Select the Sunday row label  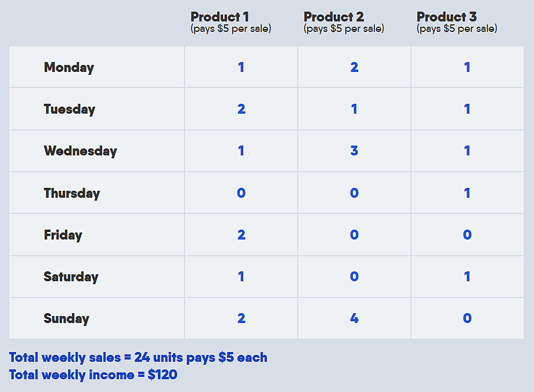pyautogui.click(x=66, y=318)
